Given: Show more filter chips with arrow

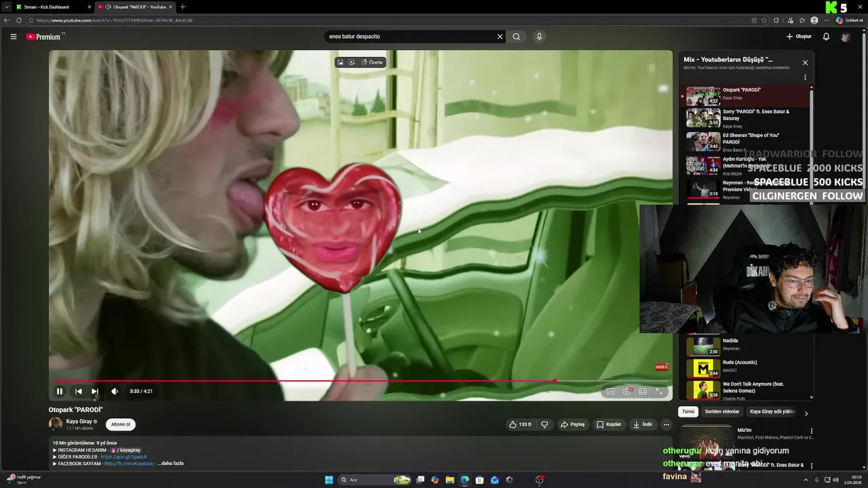Looking at the screenshot, I should (806, 413).
